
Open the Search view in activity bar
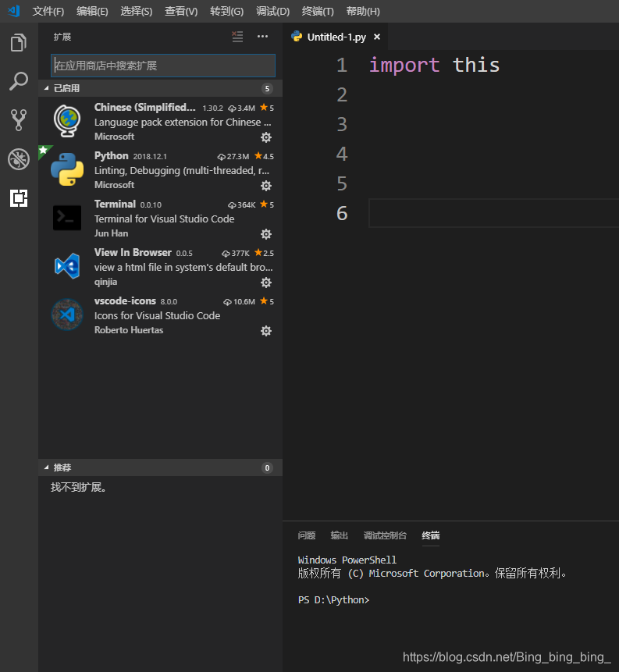point(19,81)
